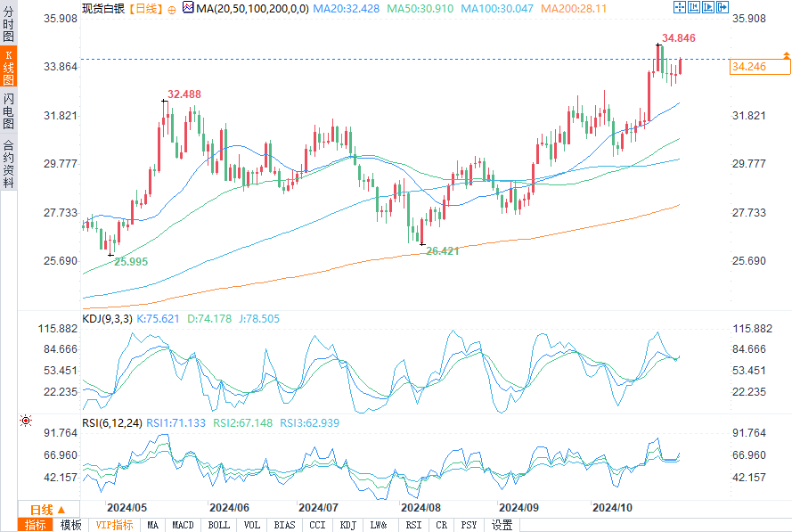The height and width of the screenshot is (532, 792).
Task: Click the VIP指标 button
Action: click(114, 525)
